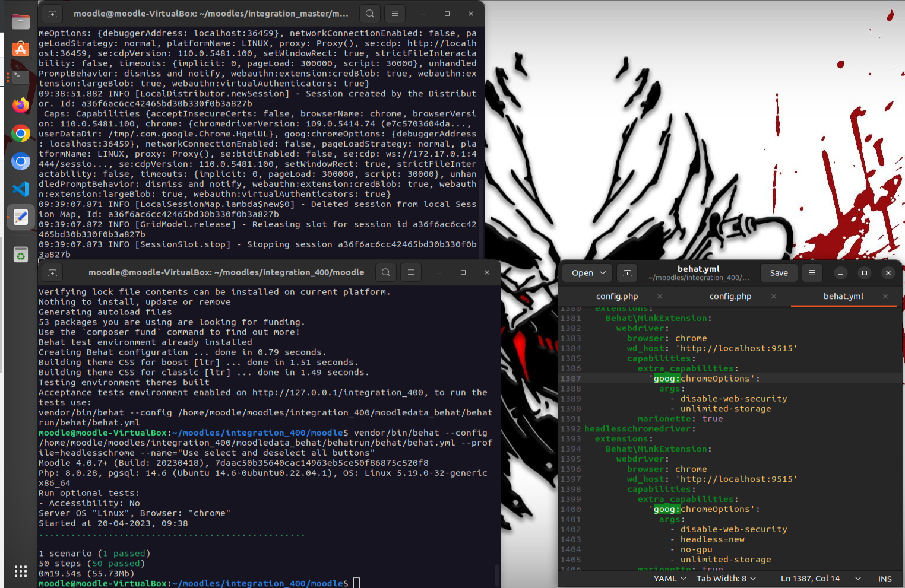Open Google Chrome from the dock
Viewport: 905px width, 588px height.
pyautogui.click(x=21, y=134)
